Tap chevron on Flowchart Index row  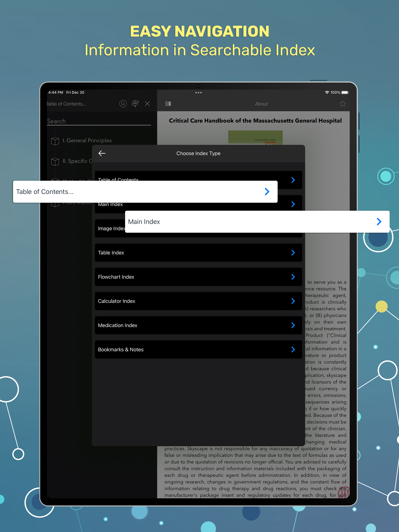(x=293, y=277)
